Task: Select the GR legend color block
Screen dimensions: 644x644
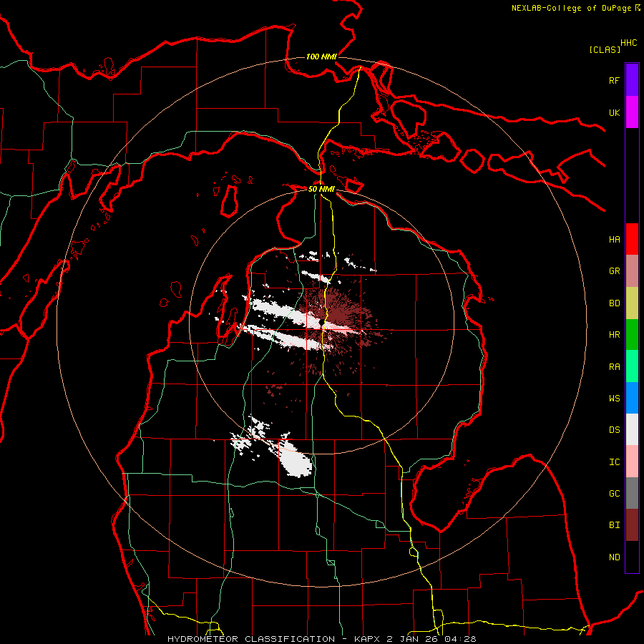Action: pos(632,271)
